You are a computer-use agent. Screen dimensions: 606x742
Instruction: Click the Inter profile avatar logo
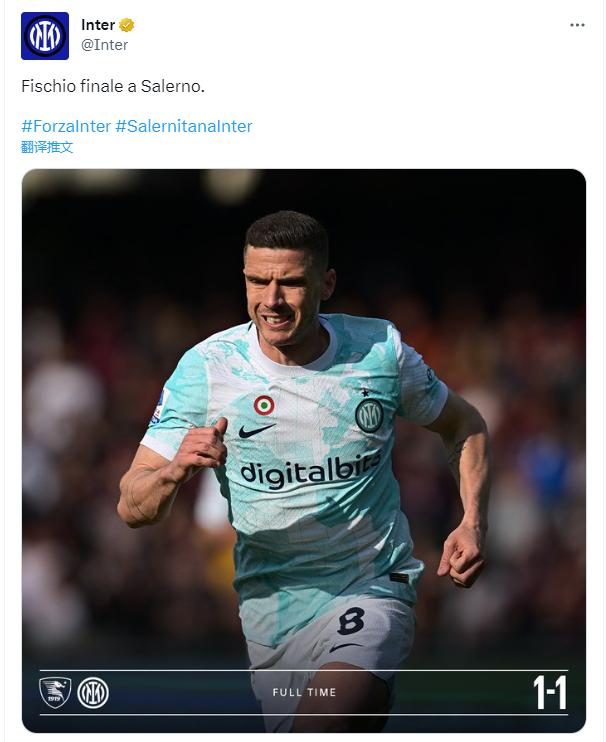[45, 35]
